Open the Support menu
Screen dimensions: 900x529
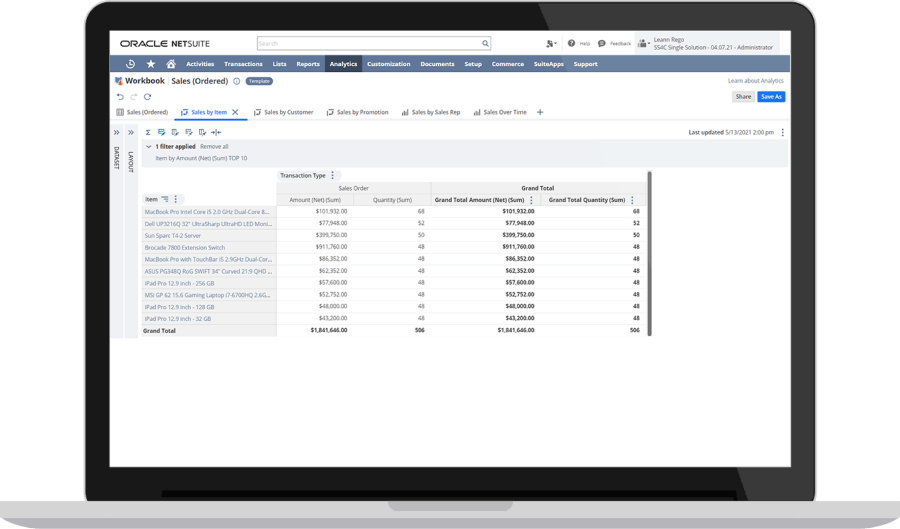(x=585, y=64)
